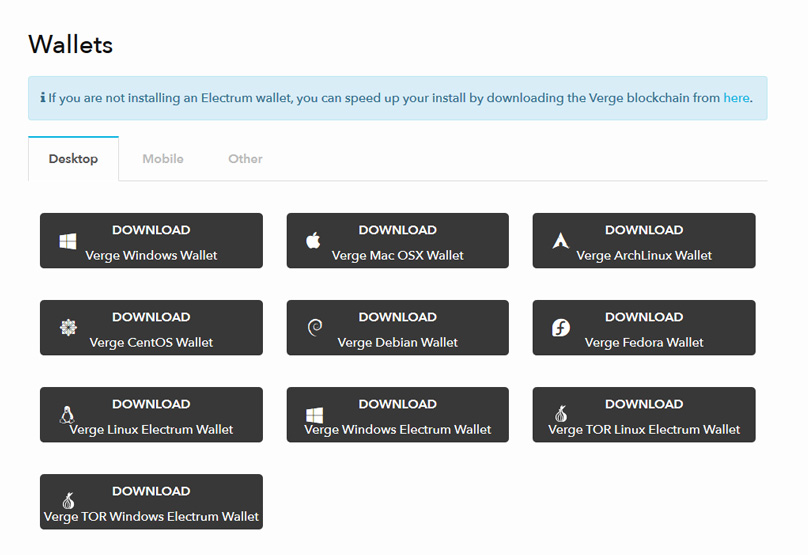The image size is (808, 555).
Task: Click the Debian swirl logo icon
Action: tap(315, 327)
